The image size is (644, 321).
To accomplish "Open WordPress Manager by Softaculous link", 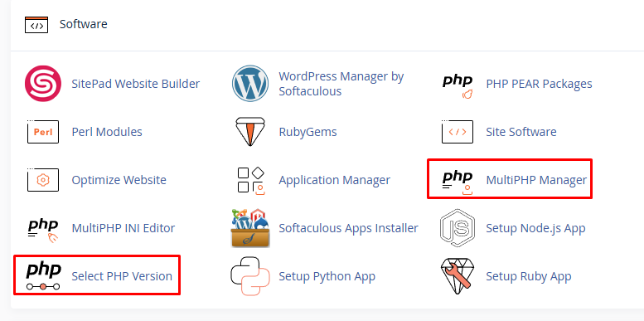I will (x=341, y=84).
